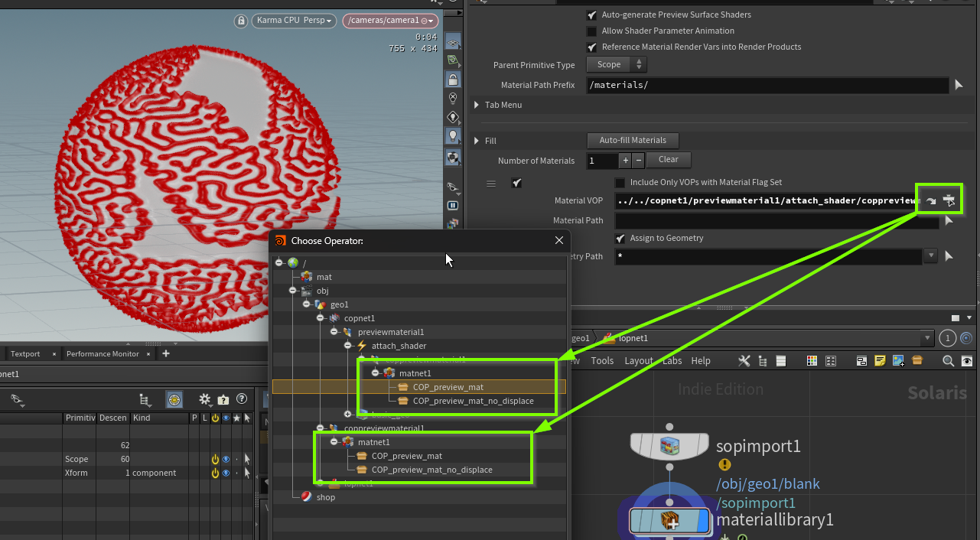Open the Parent Primitive Type dropdown
Screen dimensions: 980x540
click(x=617, y=65)
